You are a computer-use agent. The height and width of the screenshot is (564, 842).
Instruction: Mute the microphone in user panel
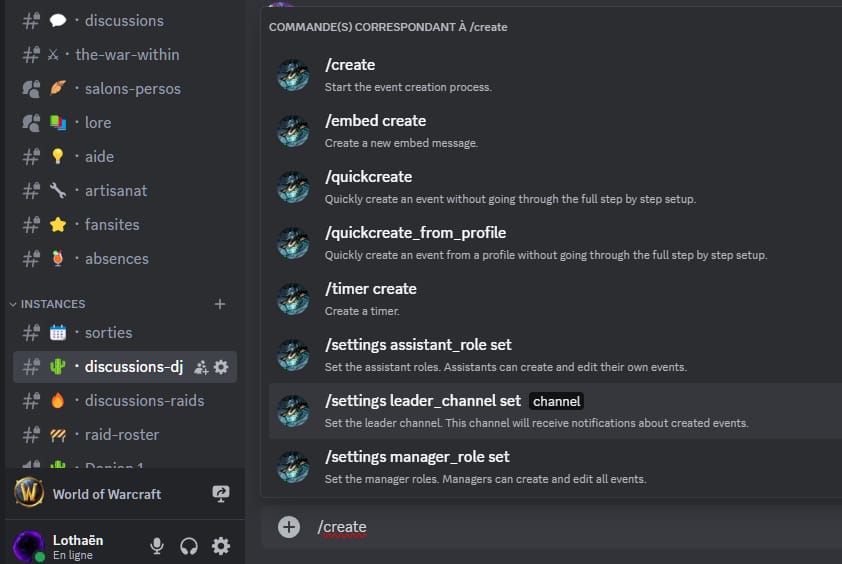click(157, 546)
